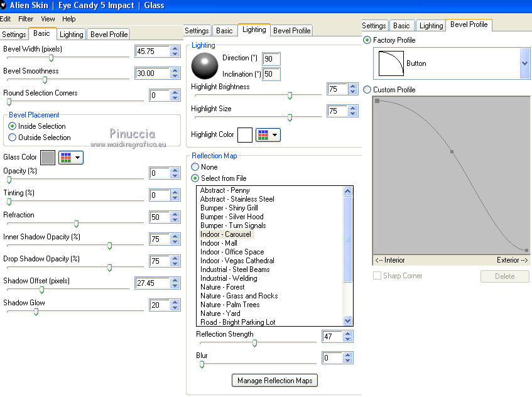Viewport: 532px width, 397px height.
Task: Increase the Bevel Width spinner value
Action: click(x=175, y=48)
